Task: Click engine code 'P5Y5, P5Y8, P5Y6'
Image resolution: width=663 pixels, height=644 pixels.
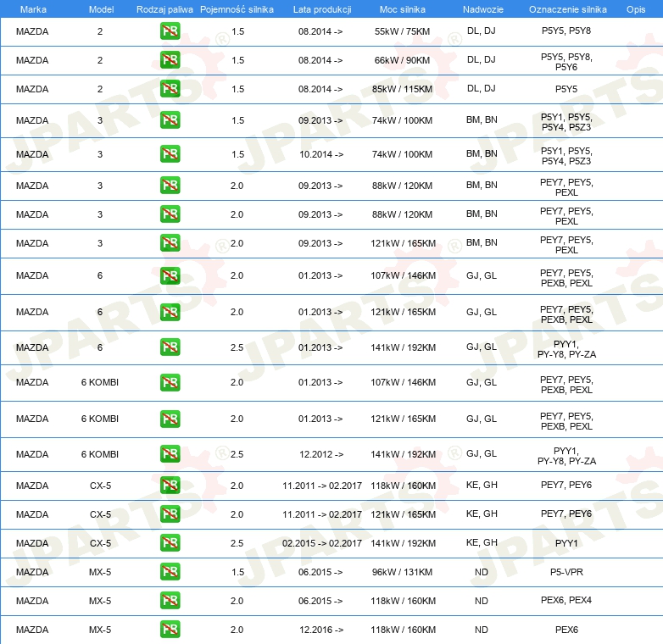Action: pyautogui.click(x=566, y=62)
